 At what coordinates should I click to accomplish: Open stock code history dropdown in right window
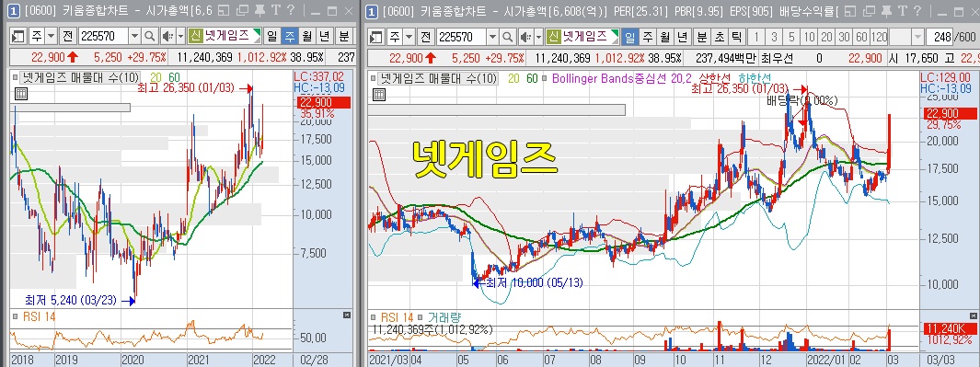click(492, 36)
